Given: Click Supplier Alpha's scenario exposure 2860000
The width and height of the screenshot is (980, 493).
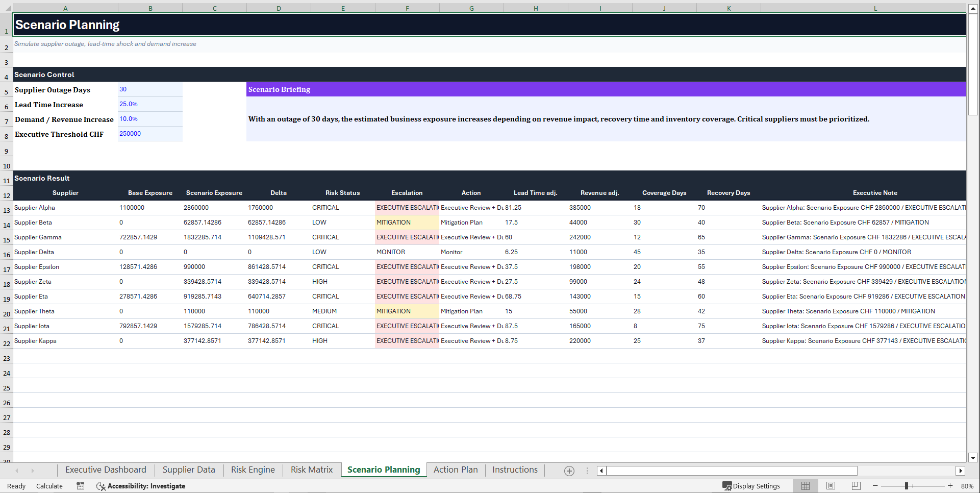Looking at the screenshot, I should (x=214, y=208).
